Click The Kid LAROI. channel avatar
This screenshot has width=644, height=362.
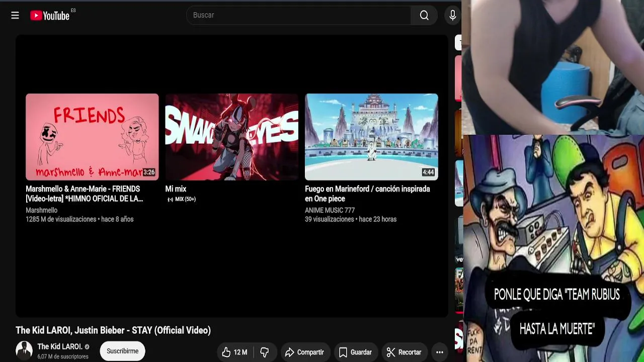click(x=24, y=350)
